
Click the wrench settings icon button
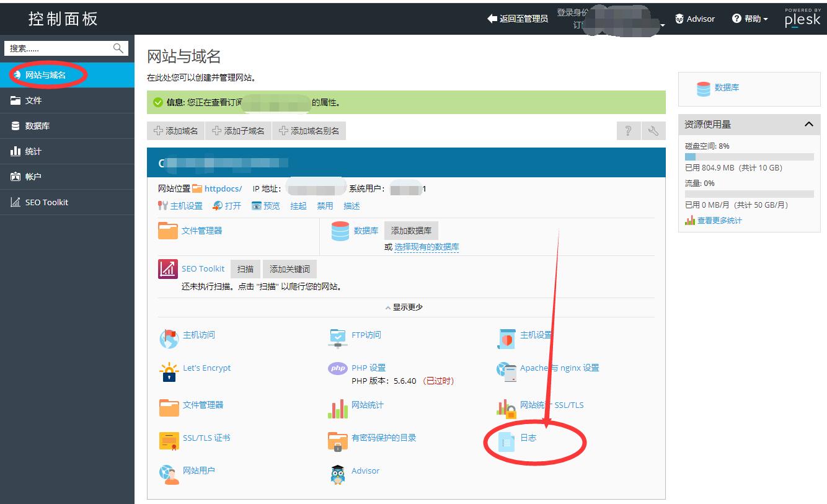(653, 131)
